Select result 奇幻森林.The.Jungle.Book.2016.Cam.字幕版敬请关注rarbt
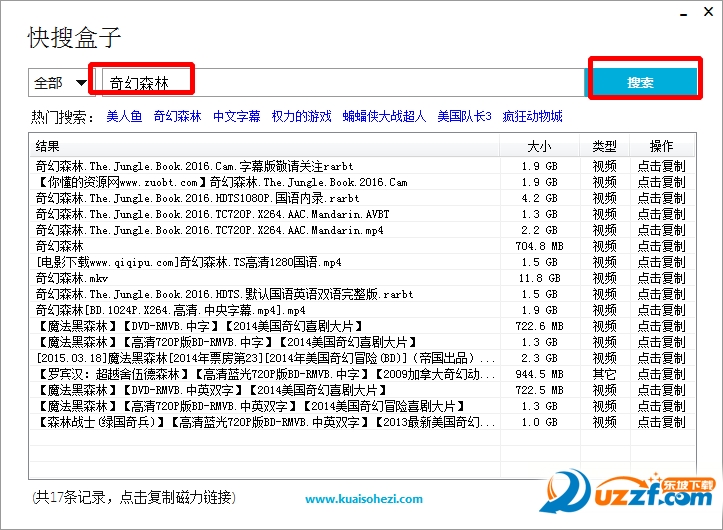This screenshot has height=530, width=723. [195, 166]
